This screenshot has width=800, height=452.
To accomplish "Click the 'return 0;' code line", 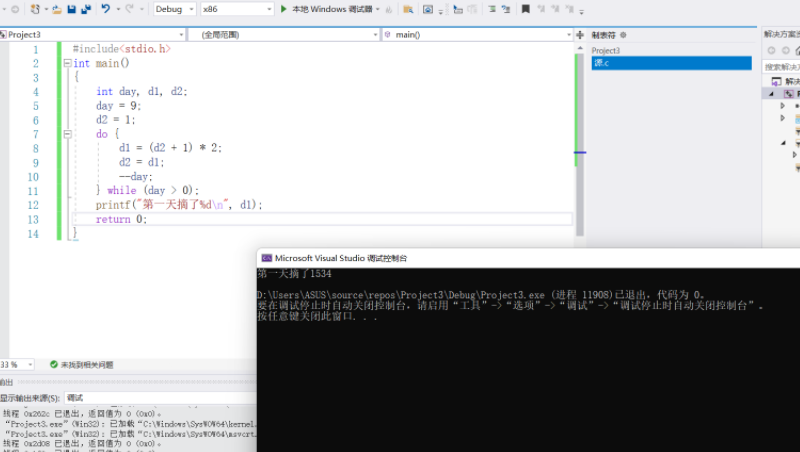I will [121, 219].
